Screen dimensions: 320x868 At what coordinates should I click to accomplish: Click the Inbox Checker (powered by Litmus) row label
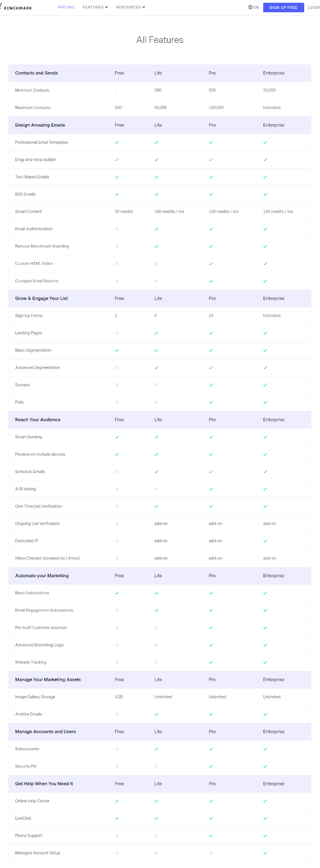tap(47, 558)
